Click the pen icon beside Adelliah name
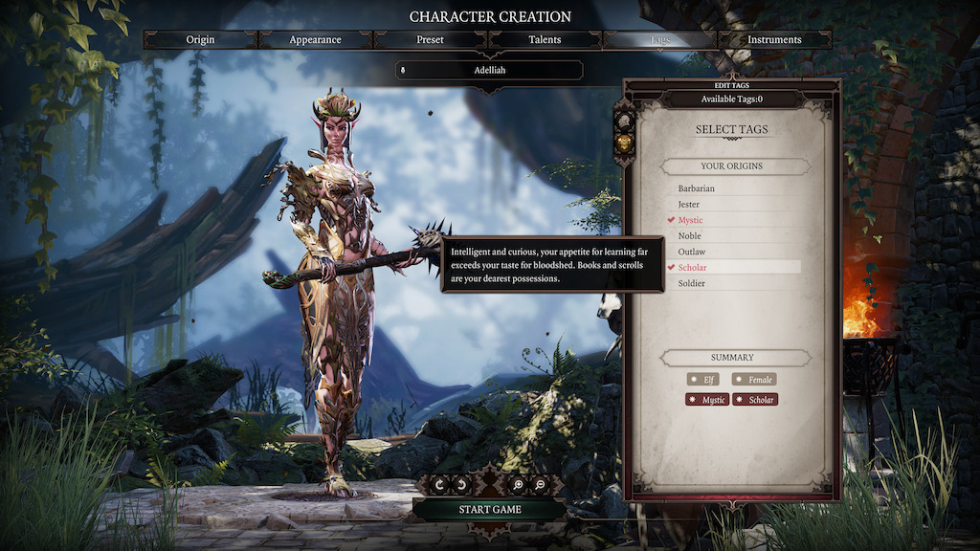 coord(403,70)
